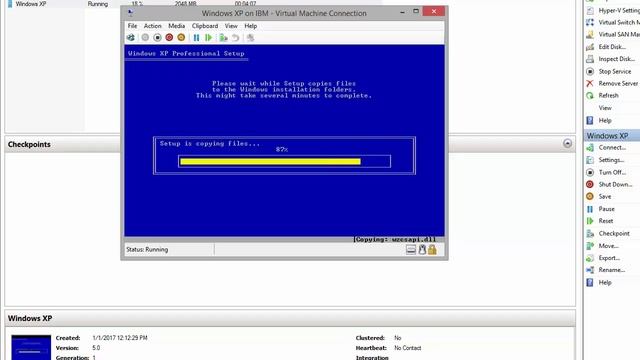Click the Rename icon in Actions pane

tap(590, 270)
